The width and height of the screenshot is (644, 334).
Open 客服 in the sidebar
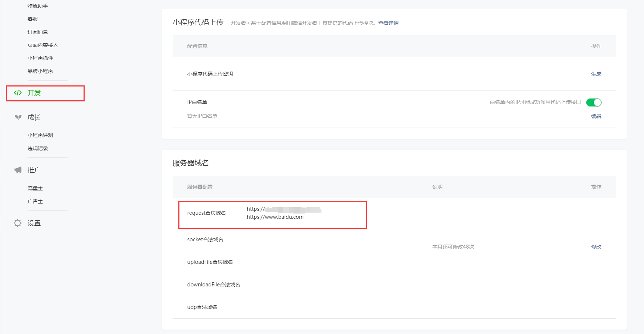point(33,19)
